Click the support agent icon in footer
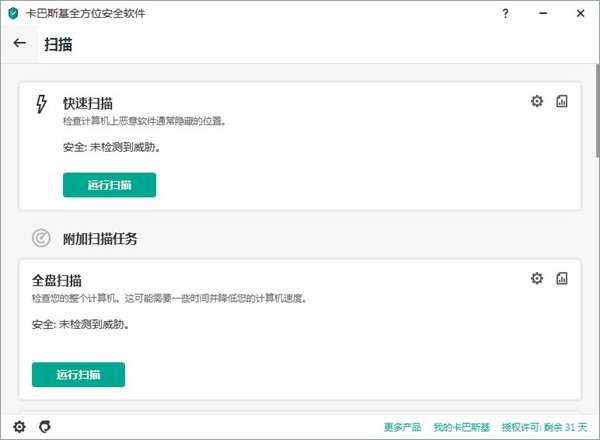The height and width of the screenshot is (440, 600). click(x=45, y=427)
